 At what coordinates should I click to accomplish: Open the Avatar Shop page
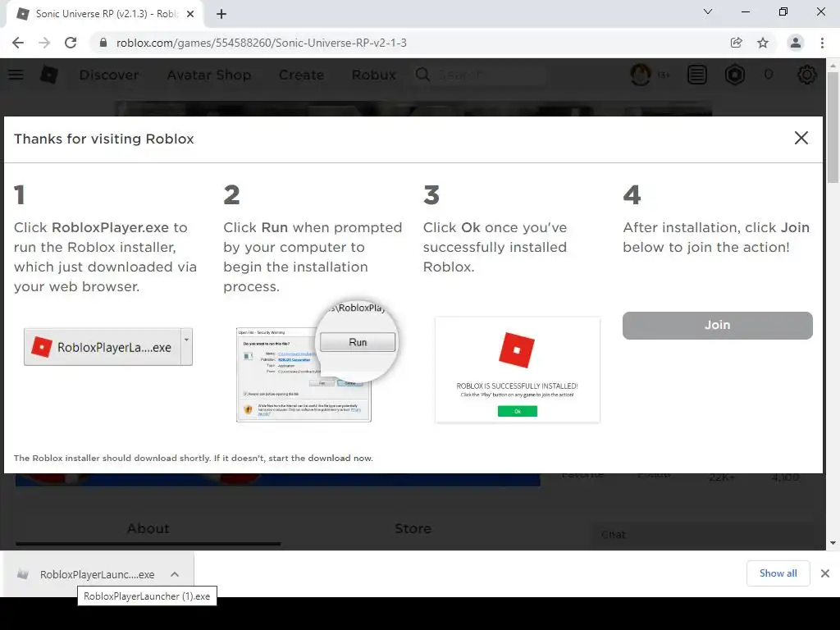209,75
